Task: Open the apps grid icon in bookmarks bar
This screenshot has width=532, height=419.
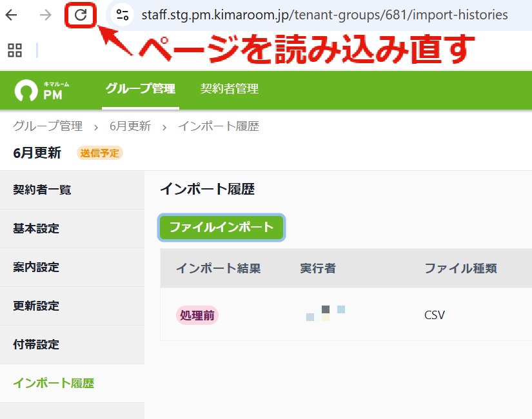Action: [x=15, y=50]
